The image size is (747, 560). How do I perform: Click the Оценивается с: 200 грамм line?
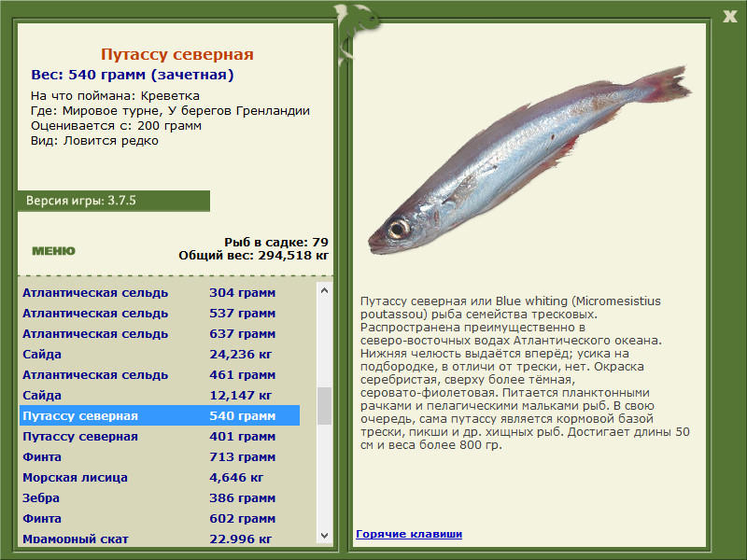[116, 126]
